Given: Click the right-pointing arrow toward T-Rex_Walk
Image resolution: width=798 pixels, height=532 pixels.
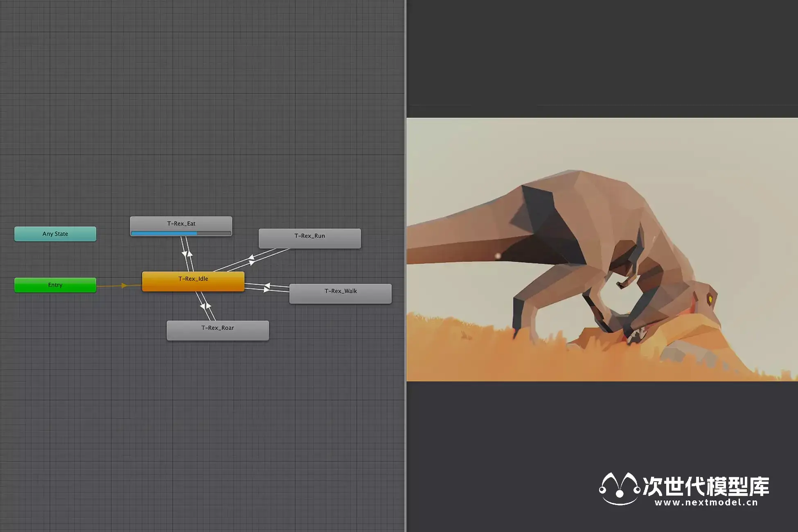Looking at the screenshot, I should pos(266,289).
